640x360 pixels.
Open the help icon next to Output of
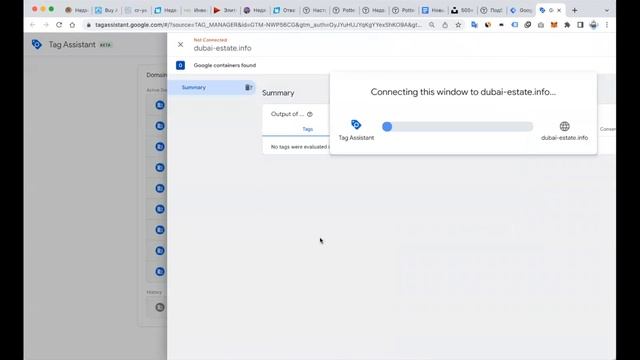coord(310,114)
